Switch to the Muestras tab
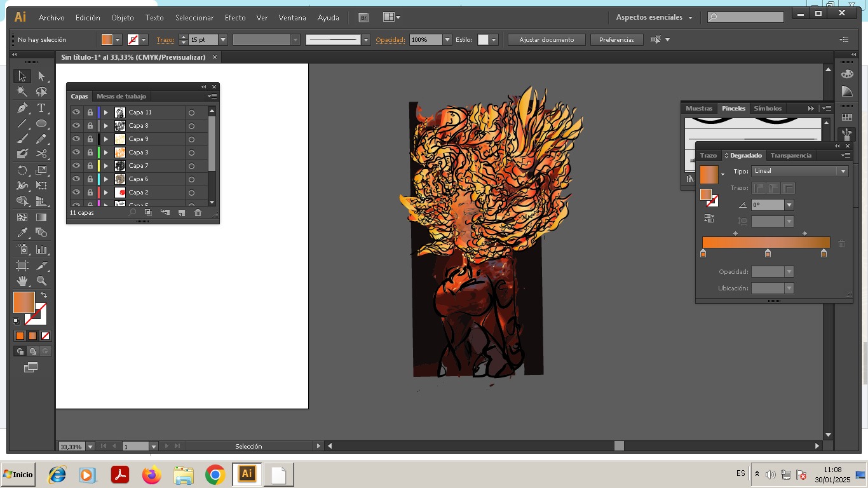Image resolution: width=868 pixels, height=488 pixels. click(699, 109)
